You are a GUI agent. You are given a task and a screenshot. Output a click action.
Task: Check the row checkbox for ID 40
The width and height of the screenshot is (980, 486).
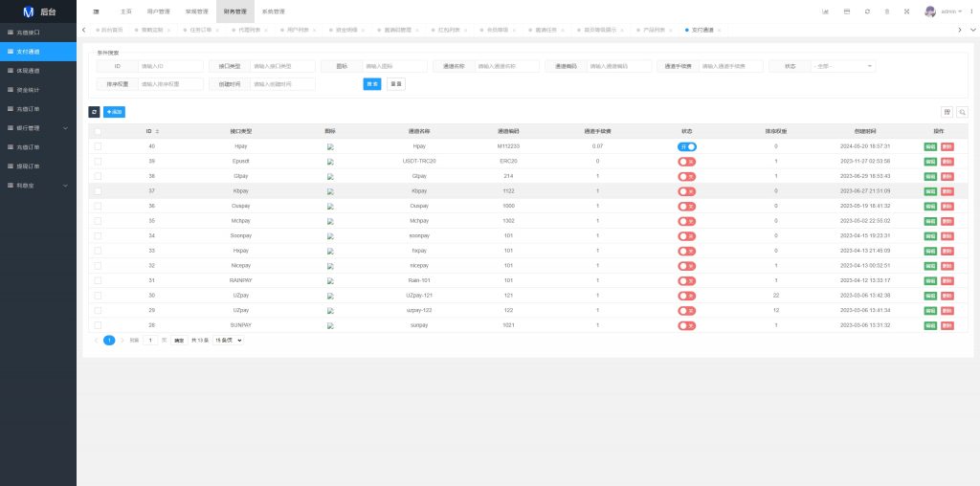point(98,146)
